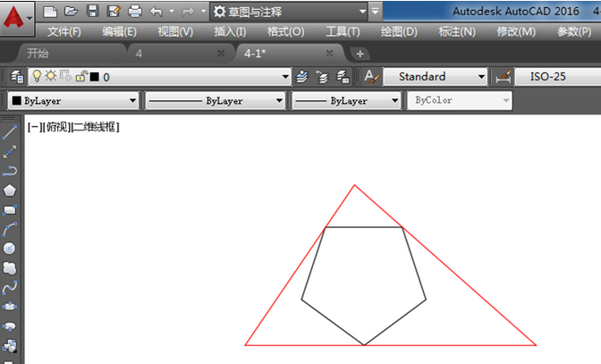Viewport: 601px width, 364px height.
Task: Open the Layer Properties Manager icon
Action: coord(17,77)
